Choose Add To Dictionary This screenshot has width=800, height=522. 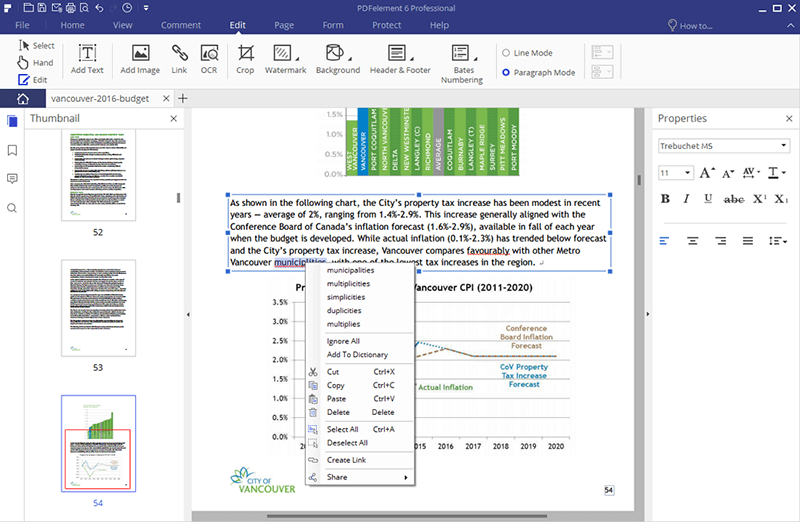click(357, 354)
